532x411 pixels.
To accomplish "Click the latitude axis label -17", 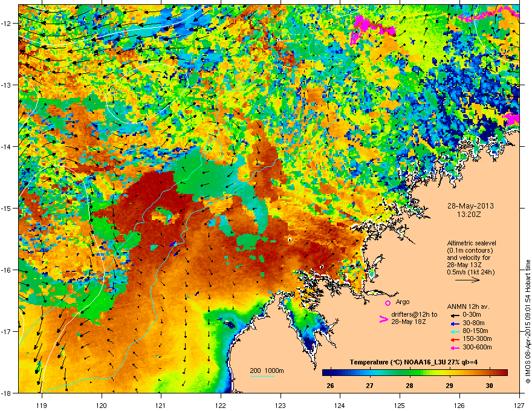I will [6, 331].
